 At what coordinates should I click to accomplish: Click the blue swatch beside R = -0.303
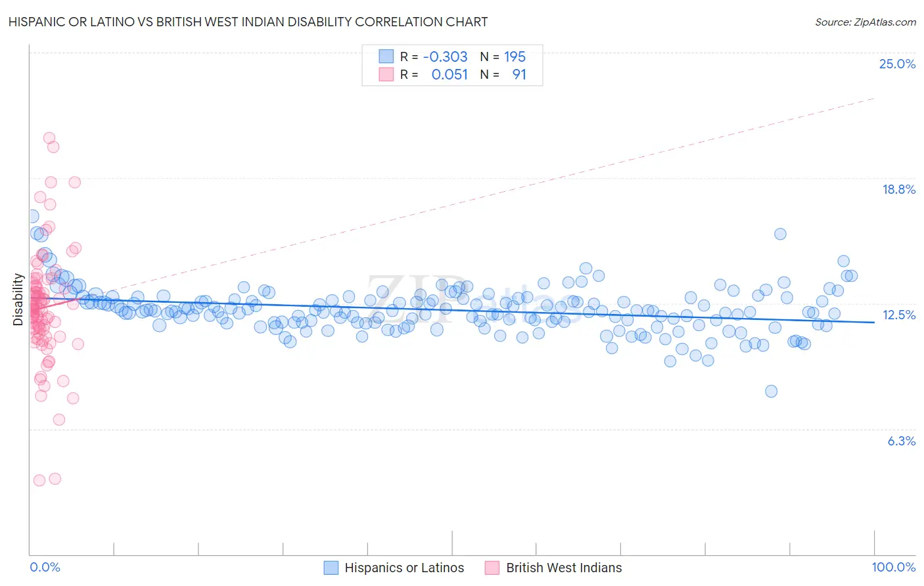coord(386,56)
